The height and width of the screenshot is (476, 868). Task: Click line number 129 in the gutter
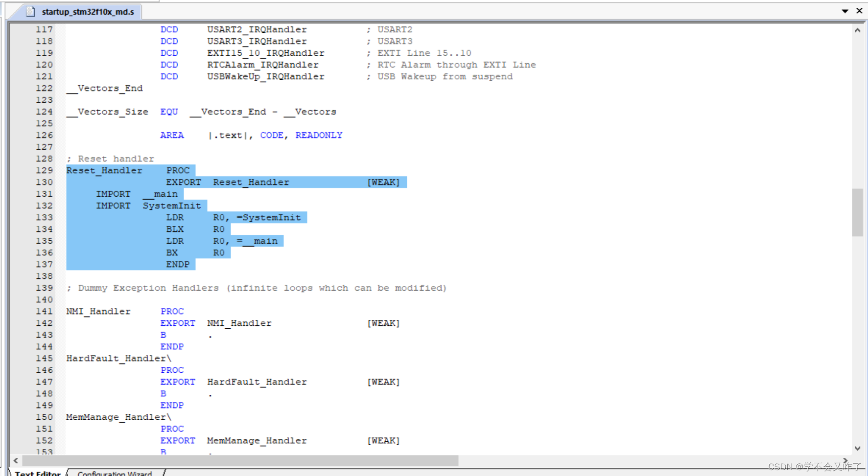tap(44, 170)
